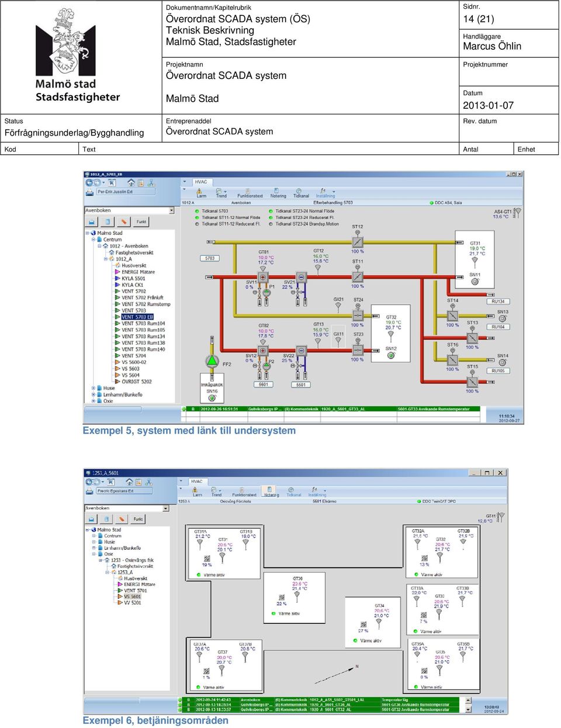Click the ST15 damper symbol

(x=472, y=381)
